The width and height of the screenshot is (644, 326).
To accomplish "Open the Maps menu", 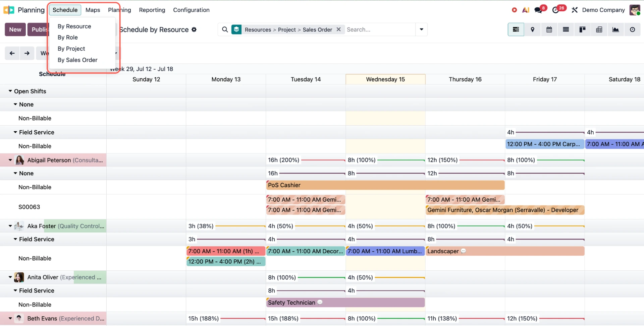I will (x=93, y=10).
